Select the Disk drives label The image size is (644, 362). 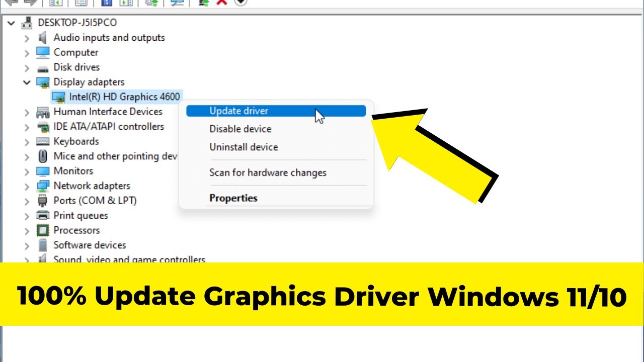(77, 67)
